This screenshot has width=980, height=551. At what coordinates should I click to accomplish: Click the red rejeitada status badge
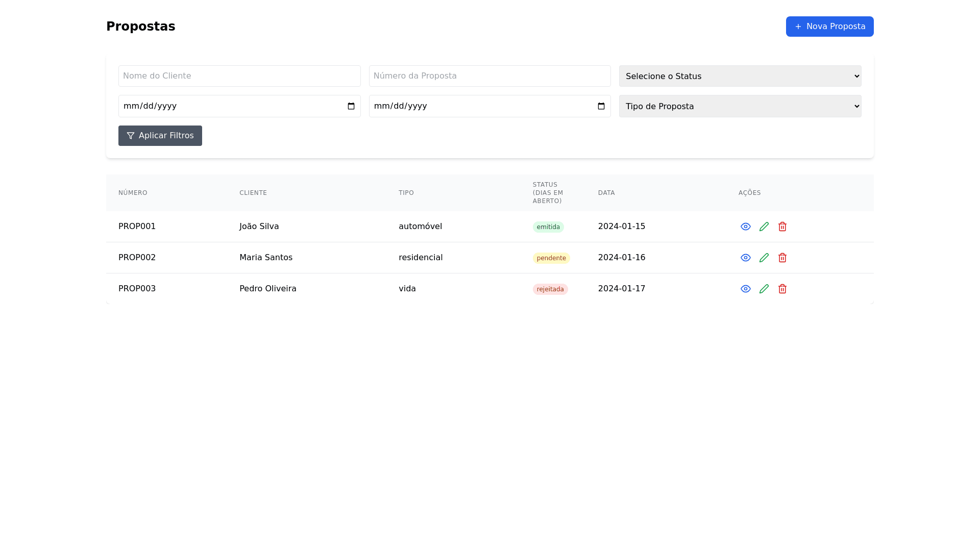tap(550, 289)
